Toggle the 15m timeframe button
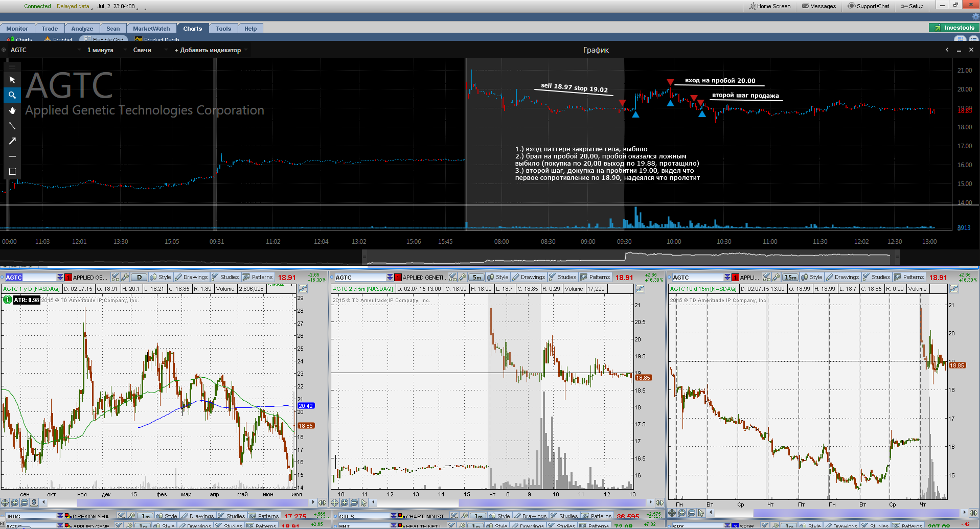 (x=790, y=277)
